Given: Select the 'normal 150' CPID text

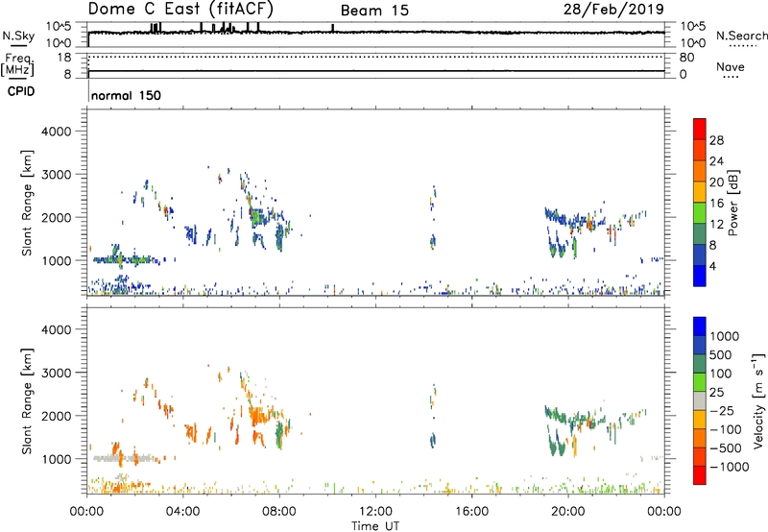Looking at the screenshot, I should (126, 95).
